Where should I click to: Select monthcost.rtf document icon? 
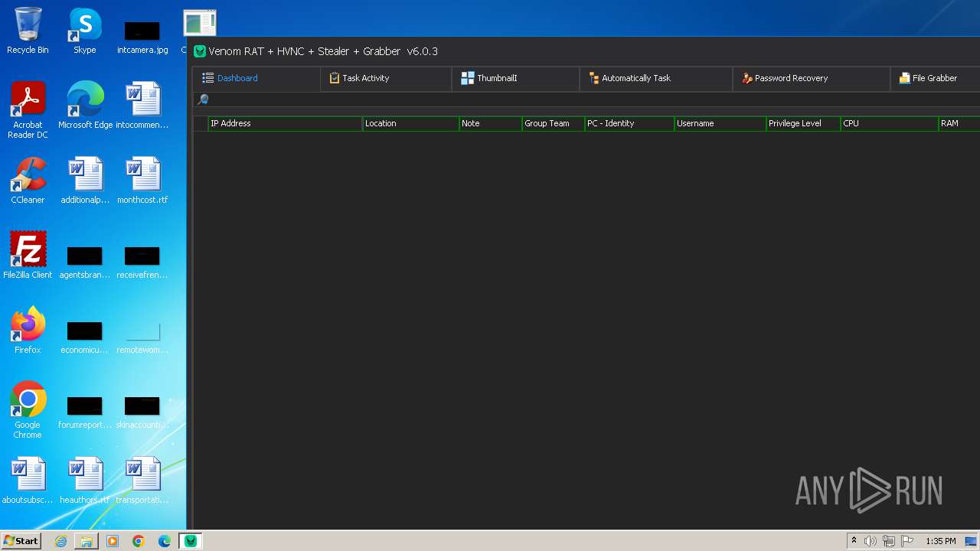pyautogui.click(x=142, y=181)
